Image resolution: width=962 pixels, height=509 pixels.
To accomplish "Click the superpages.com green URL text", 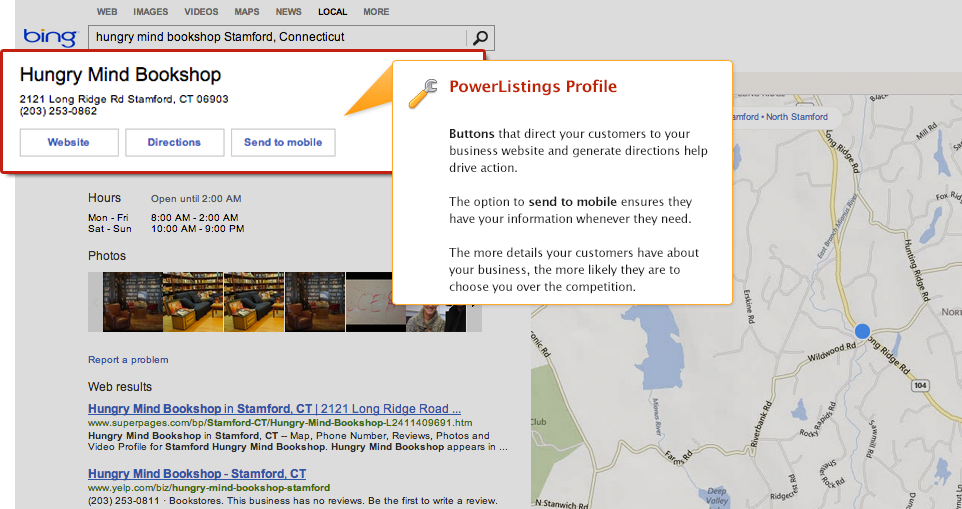I will point(280,423).
